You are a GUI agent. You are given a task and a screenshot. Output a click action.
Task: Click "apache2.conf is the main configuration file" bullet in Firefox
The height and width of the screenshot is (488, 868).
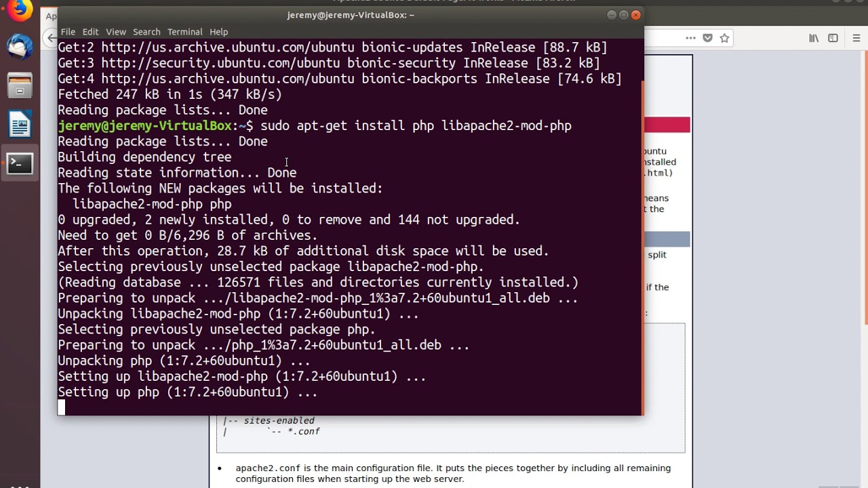(x=453, y=473)
